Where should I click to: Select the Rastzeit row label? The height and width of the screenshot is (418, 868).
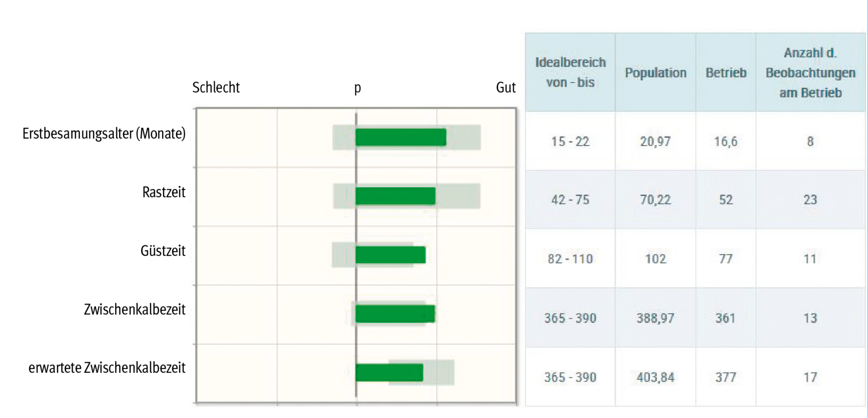163,192
